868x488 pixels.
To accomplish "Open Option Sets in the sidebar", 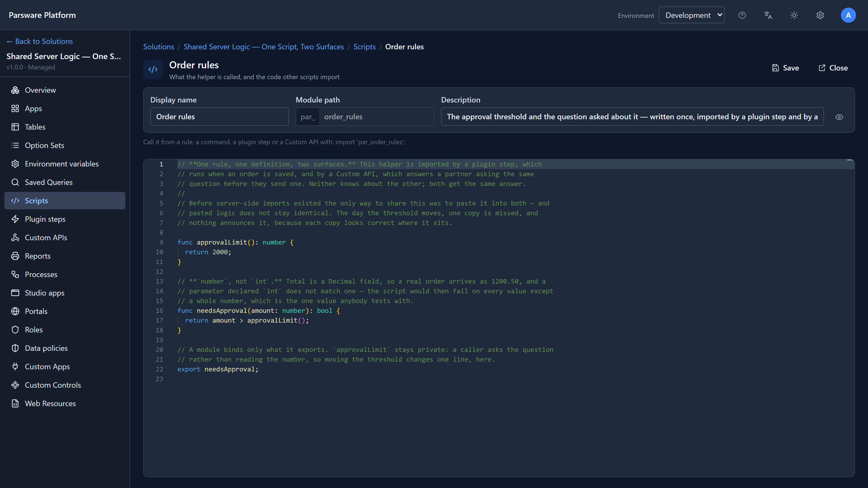I will (65, 145).
